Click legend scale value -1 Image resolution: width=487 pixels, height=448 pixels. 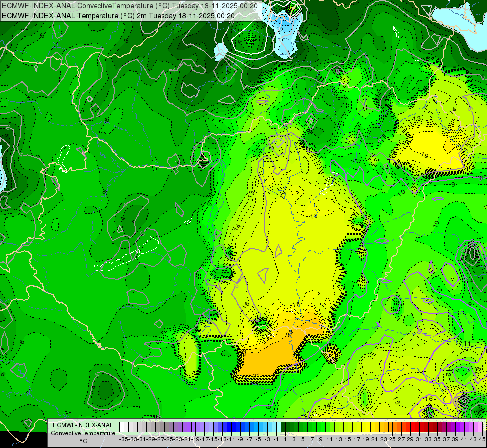276,439
